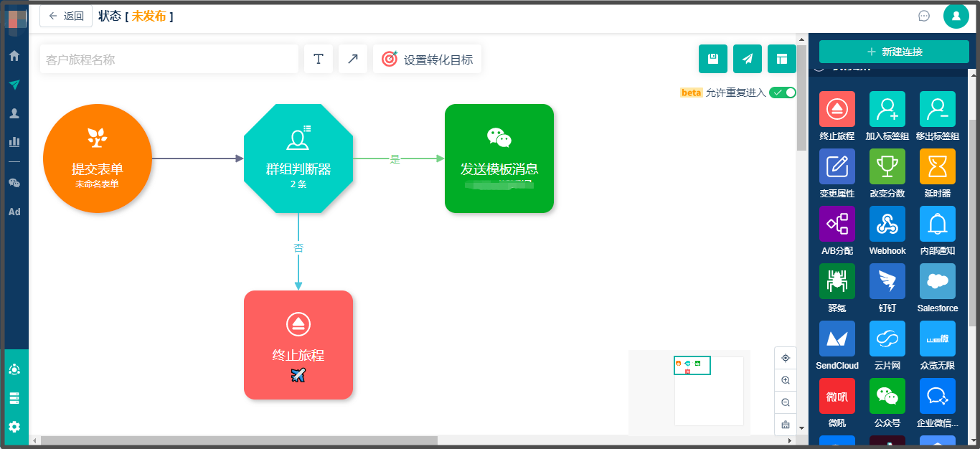This screenshot has width=980, height=449.
Task: Select the 提交表单 orange node
Action: pyautogui.click(x=98, y=159)
